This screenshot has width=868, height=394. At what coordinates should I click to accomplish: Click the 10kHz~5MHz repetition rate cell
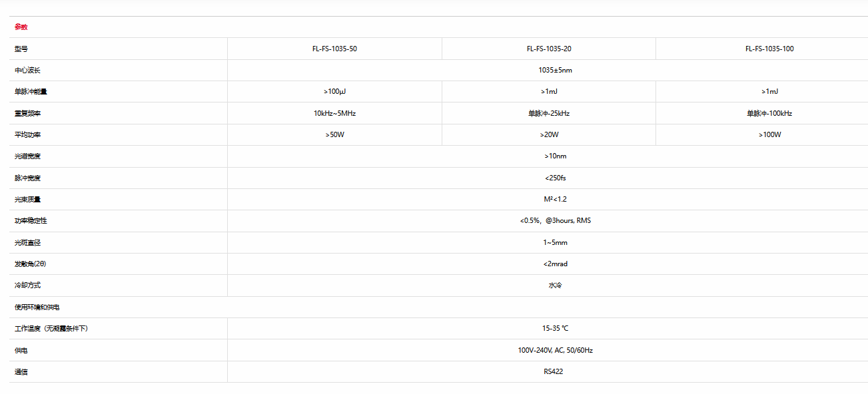pyautogui.click(x=334, y=113)
